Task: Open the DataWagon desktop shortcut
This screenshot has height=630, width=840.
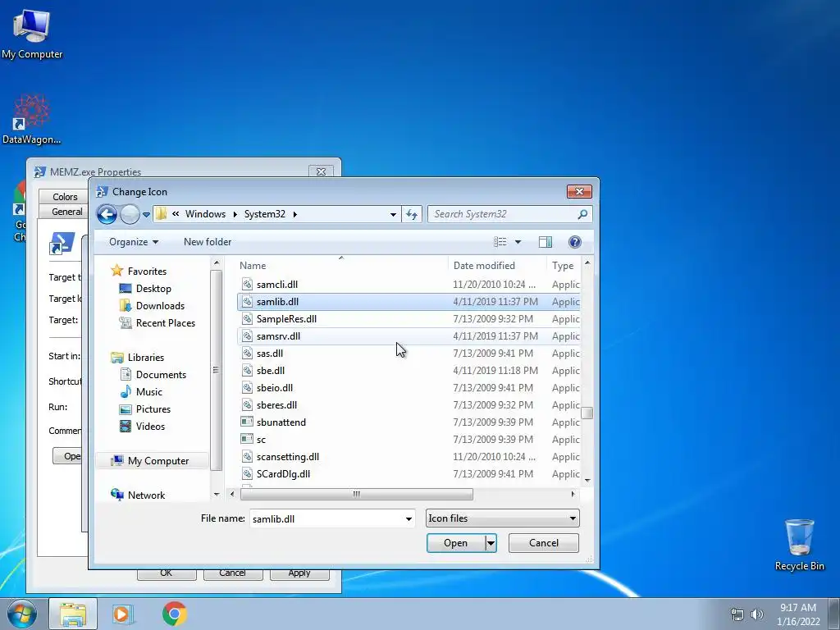Action: tap(32, 120)
